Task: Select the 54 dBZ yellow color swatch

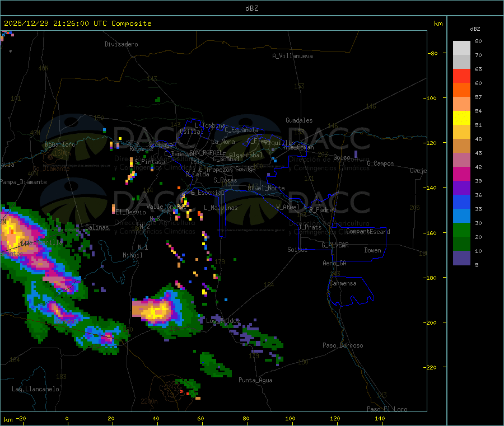Action: [x=461, y=118]
